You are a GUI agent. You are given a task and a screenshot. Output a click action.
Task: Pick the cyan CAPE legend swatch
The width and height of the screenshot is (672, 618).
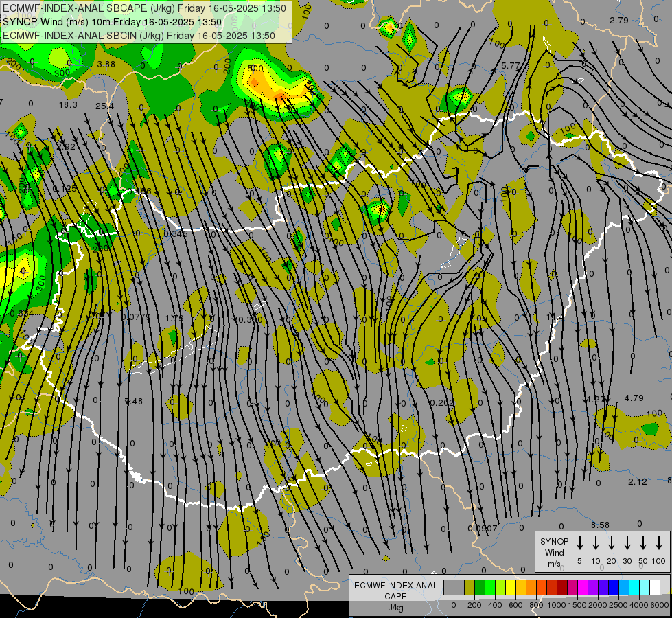pos(634,587)
